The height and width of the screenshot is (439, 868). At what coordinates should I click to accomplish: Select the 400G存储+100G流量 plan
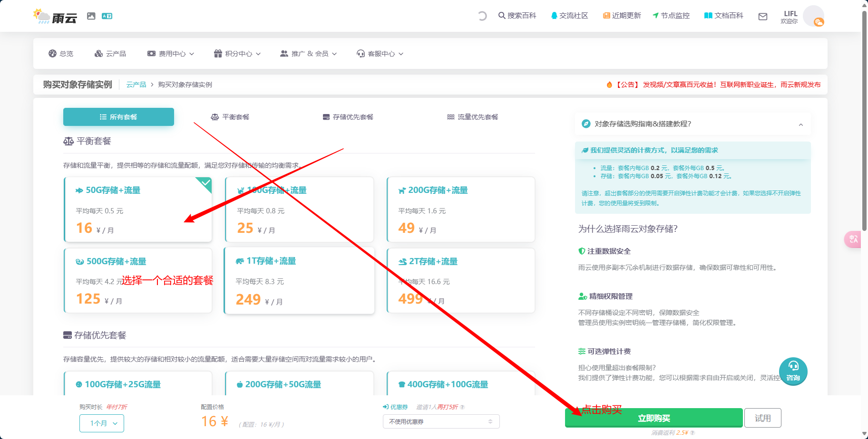(x=461, y=383)
